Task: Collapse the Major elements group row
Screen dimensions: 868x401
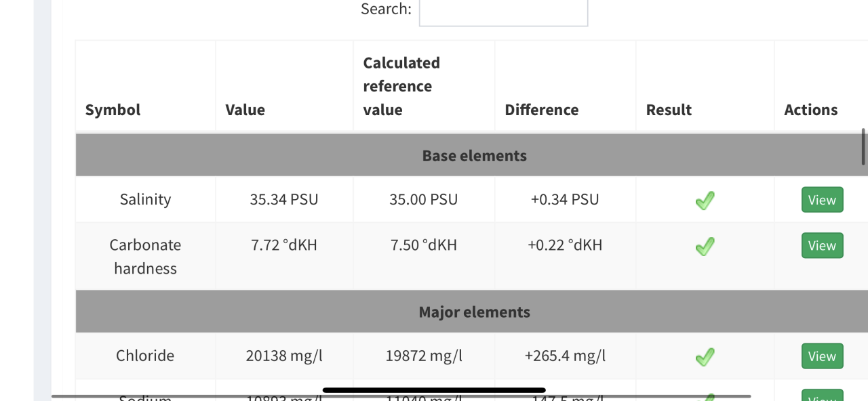Action: click(474, 312)
